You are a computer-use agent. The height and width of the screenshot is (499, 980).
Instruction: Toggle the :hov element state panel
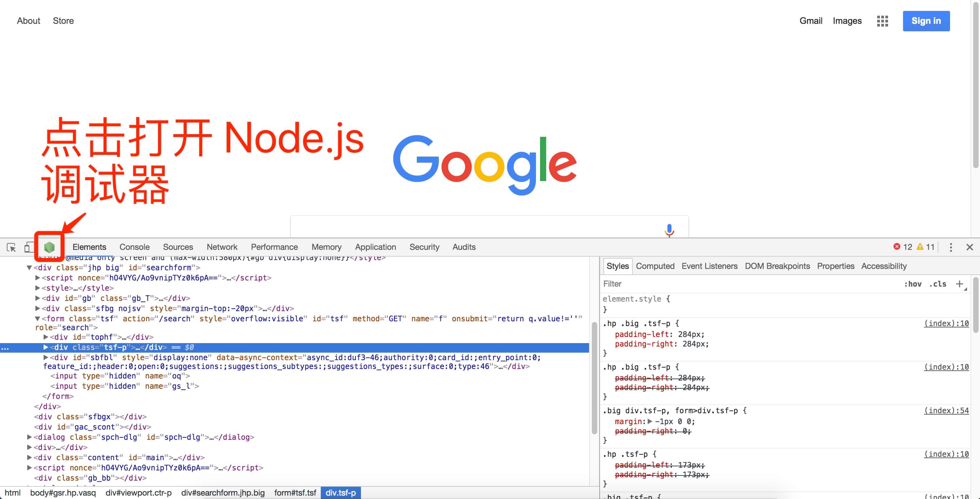tap(913, 284)
